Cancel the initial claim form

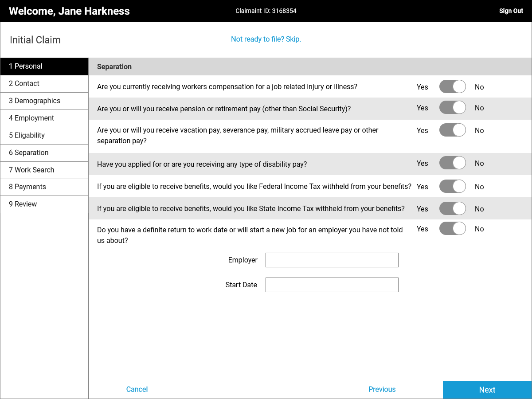137,389
